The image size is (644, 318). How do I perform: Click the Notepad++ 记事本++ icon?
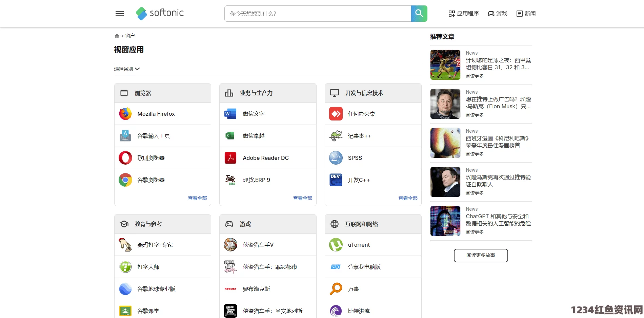tap(336, 136)
